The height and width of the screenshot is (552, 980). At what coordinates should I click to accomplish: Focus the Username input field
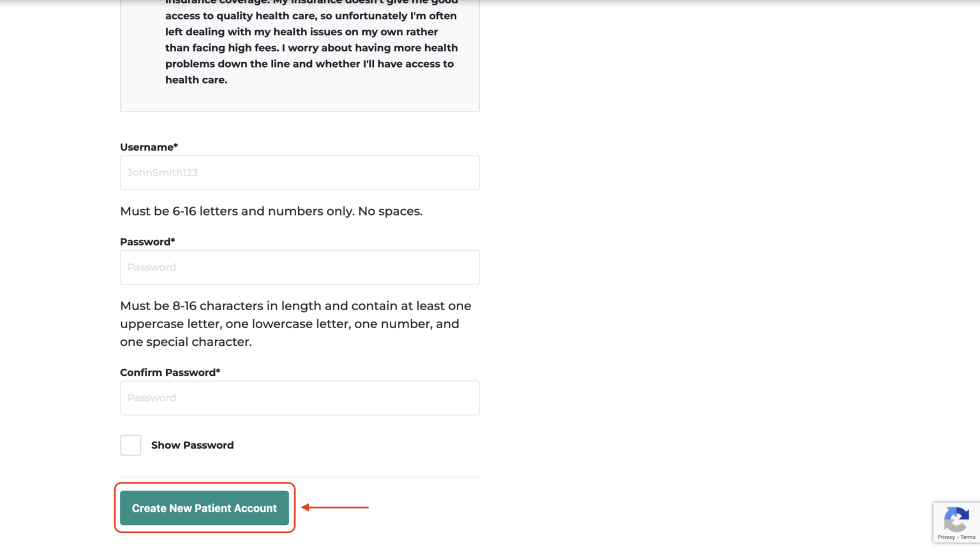point(300,172)
